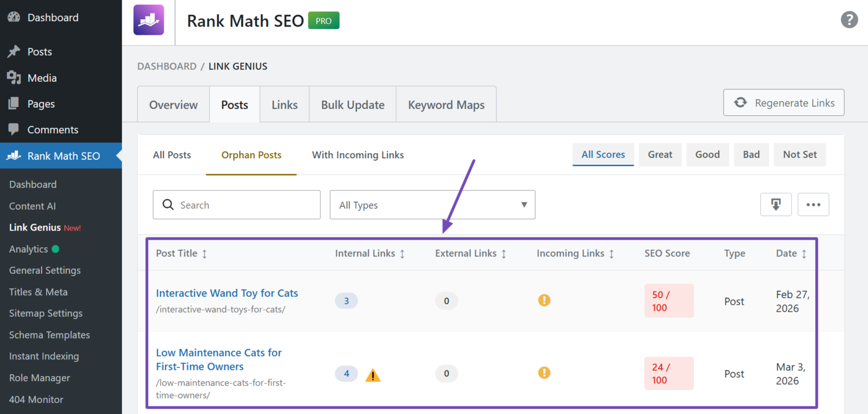Open Titles & Meta in sidebar

pos(38,292)
